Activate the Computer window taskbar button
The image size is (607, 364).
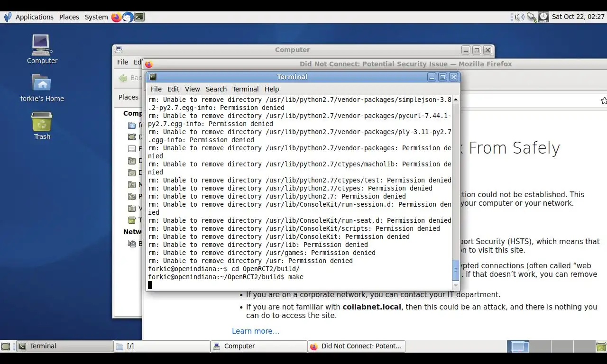(259, 346)
